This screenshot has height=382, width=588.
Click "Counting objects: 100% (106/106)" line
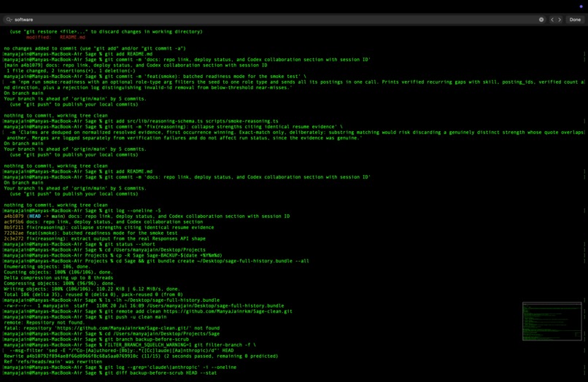58,272
